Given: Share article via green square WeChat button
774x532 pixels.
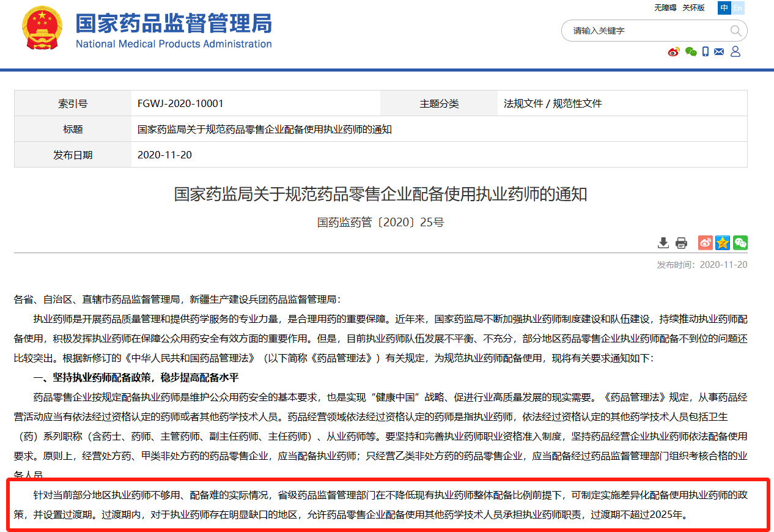Looking at the screenshot, I should [x=740, y=243].
